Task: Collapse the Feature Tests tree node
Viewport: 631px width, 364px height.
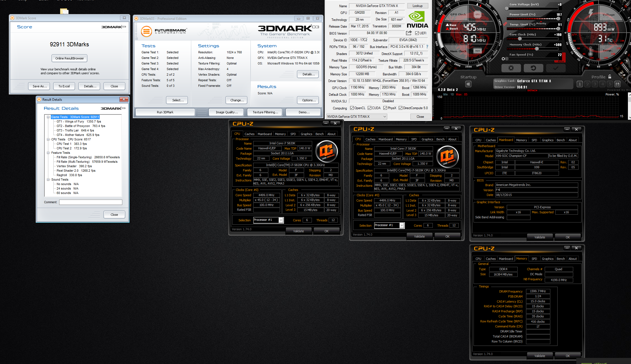Action: (48, 153)
